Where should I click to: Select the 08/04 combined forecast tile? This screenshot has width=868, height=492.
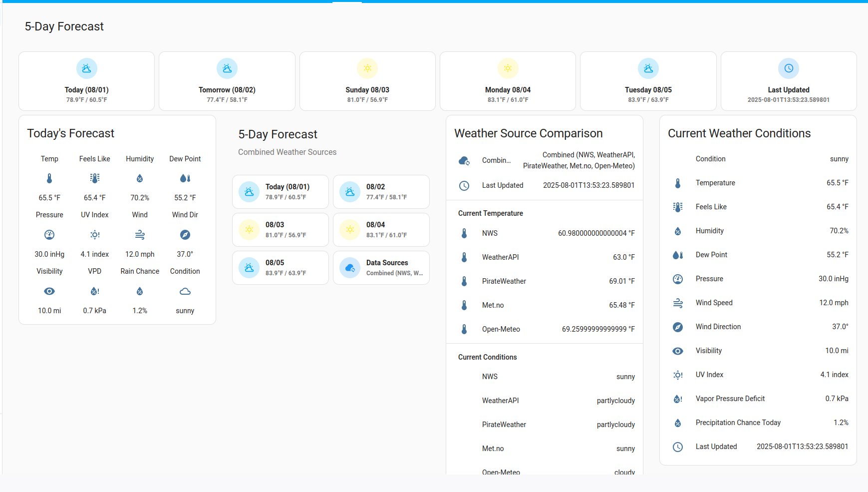[x=381, y=230]
